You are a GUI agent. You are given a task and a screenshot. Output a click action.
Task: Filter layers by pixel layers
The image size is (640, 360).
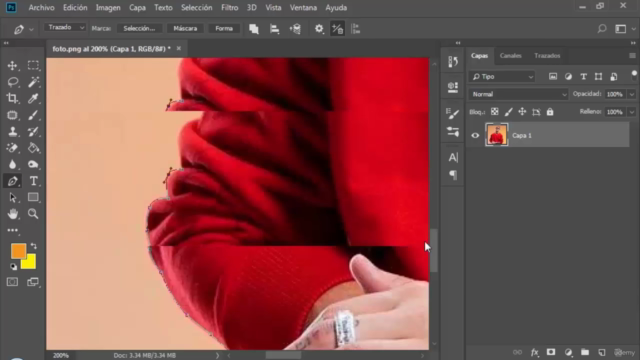click(x=553, y=77)
